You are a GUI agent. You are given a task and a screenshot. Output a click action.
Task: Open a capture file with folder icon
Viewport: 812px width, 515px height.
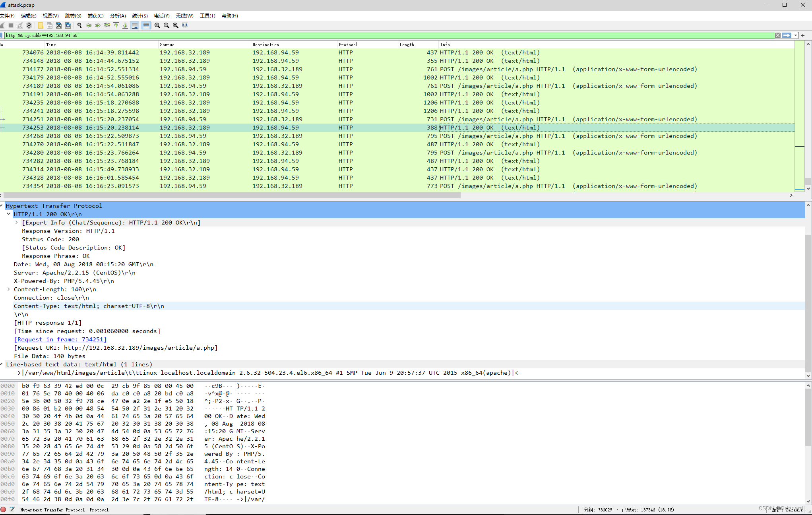[x=41, y=25]
